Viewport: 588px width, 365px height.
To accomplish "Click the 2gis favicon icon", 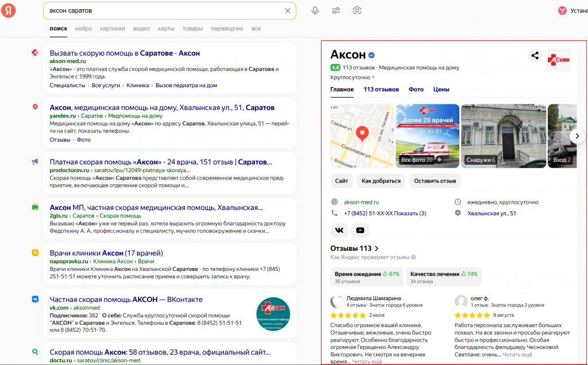I will click(x=35, y=207).
